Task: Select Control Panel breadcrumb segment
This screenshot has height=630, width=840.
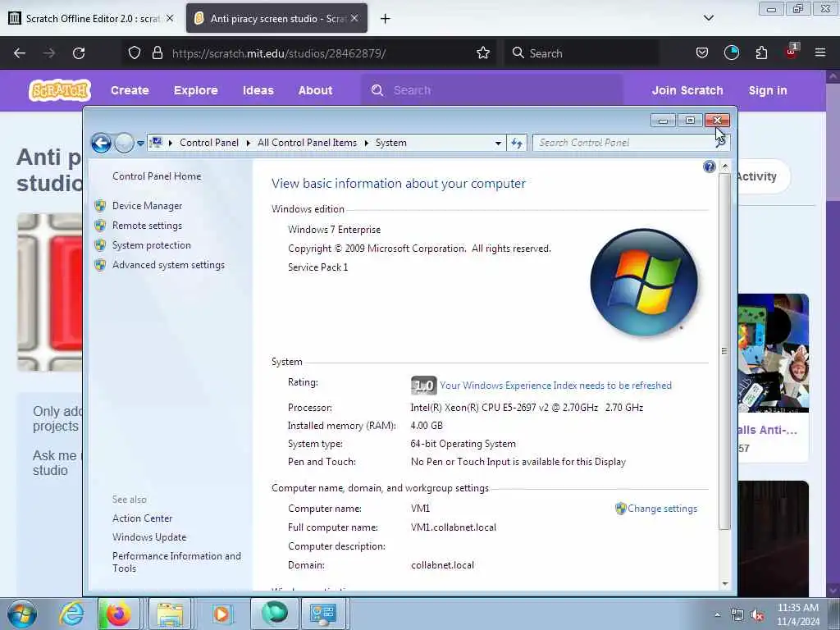Action: pyautogui.click(x=209, y=143)
